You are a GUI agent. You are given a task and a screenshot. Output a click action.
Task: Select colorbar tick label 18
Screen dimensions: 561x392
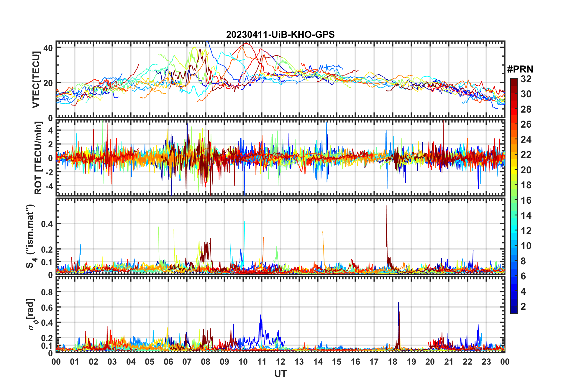click(526, 185)
